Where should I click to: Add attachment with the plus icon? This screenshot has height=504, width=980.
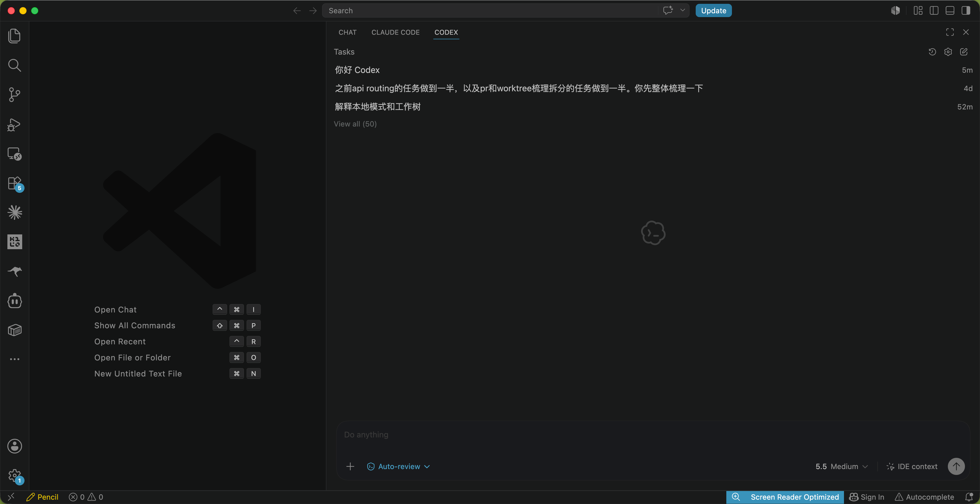(350, 466)
